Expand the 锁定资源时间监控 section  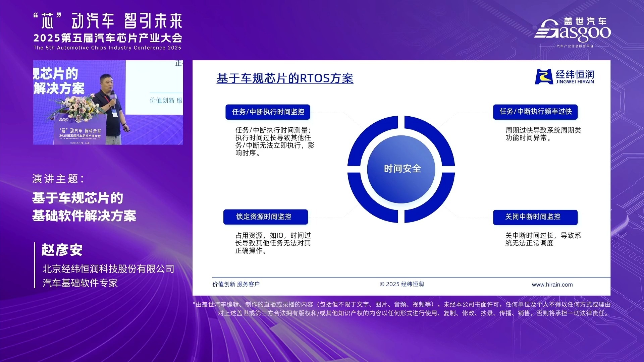point(265,217)
